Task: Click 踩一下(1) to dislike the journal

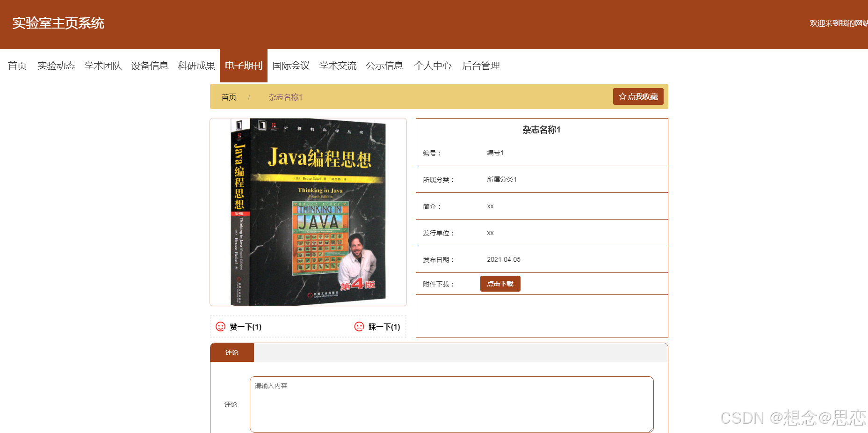Action: tap(384, 327)
